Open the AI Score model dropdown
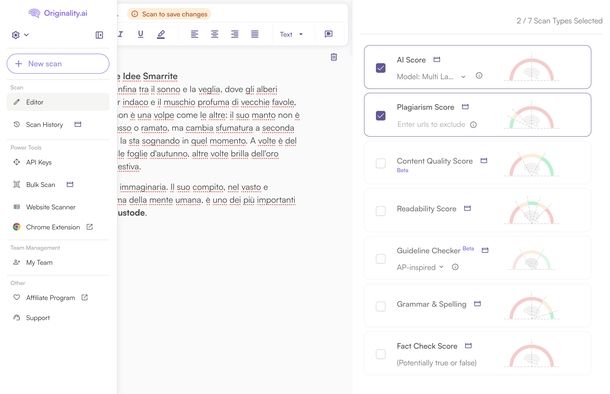The image size is (610, 394). 431,77
